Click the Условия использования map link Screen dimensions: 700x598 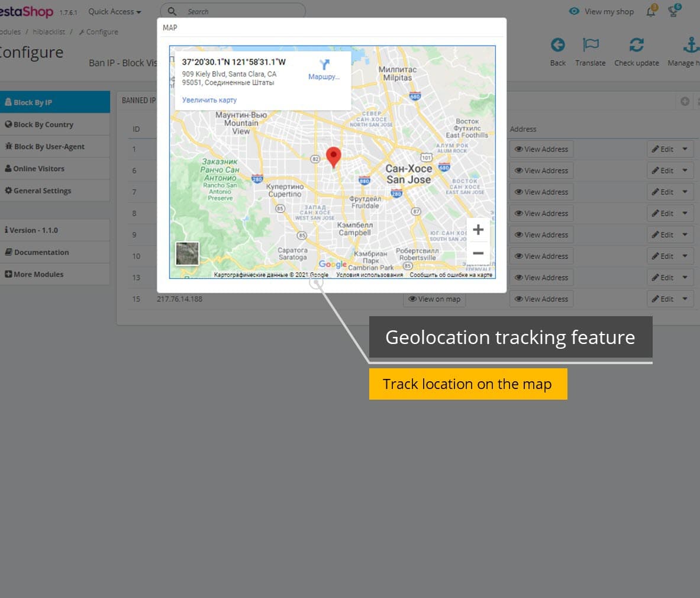[x=369, y=275]
